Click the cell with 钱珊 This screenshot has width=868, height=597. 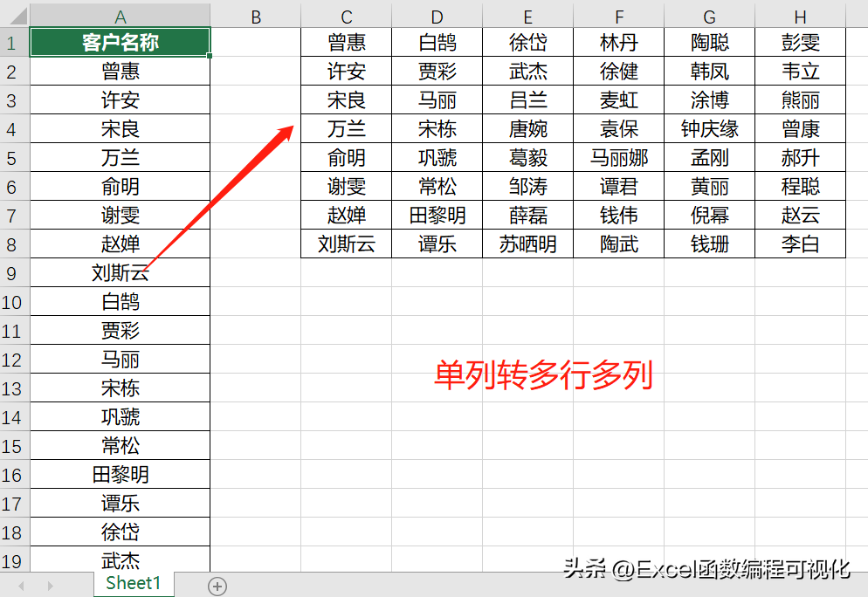[710, 244]
